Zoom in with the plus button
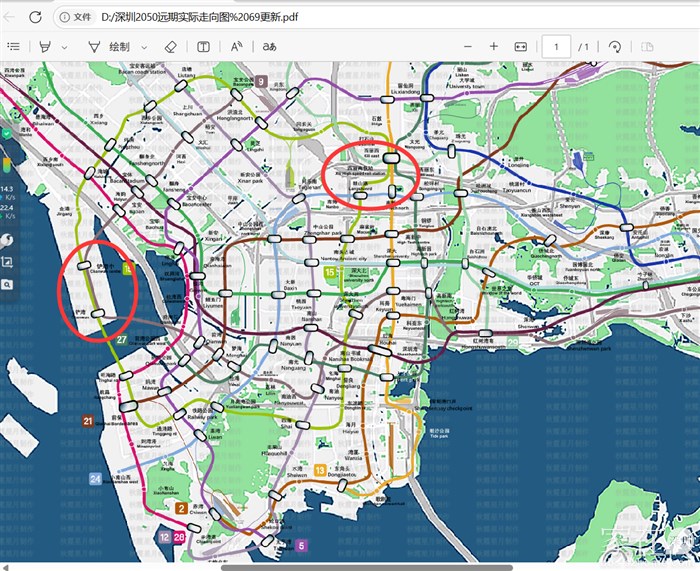700x571 pixels. click(x=493, y=47)
